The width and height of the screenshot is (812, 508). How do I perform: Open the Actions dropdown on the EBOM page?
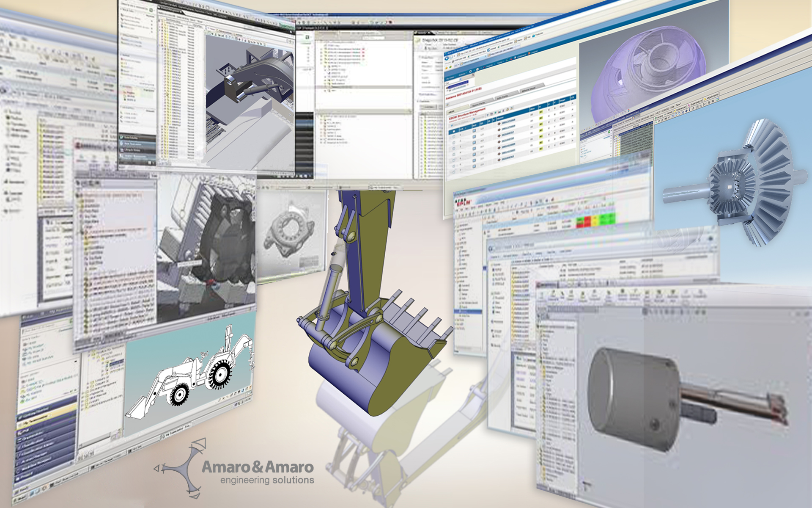pyautogui.click(x=462, y=74)
